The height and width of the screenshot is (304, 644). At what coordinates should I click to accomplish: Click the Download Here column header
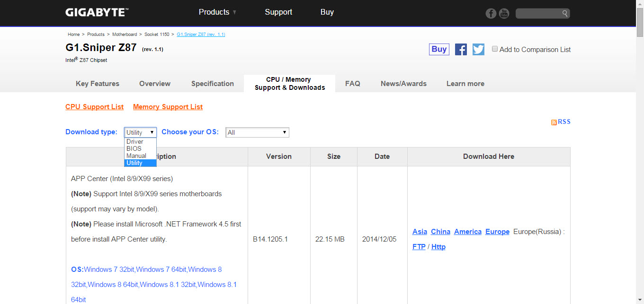point(489,156)
